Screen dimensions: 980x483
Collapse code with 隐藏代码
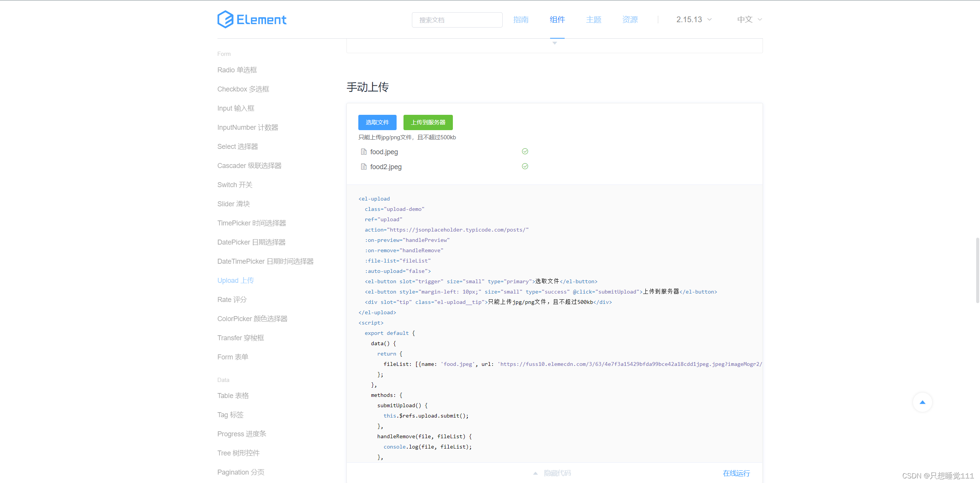click(557, 473)
